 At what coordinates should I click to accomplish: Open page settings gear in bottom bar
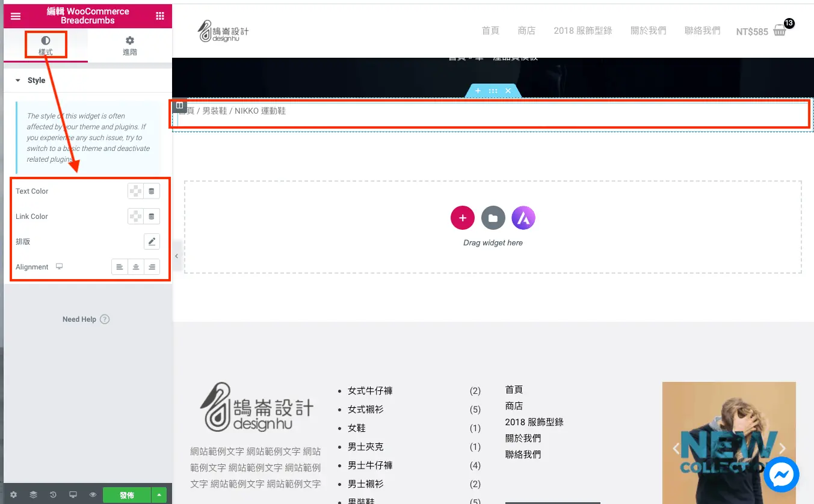pos(14,495)
